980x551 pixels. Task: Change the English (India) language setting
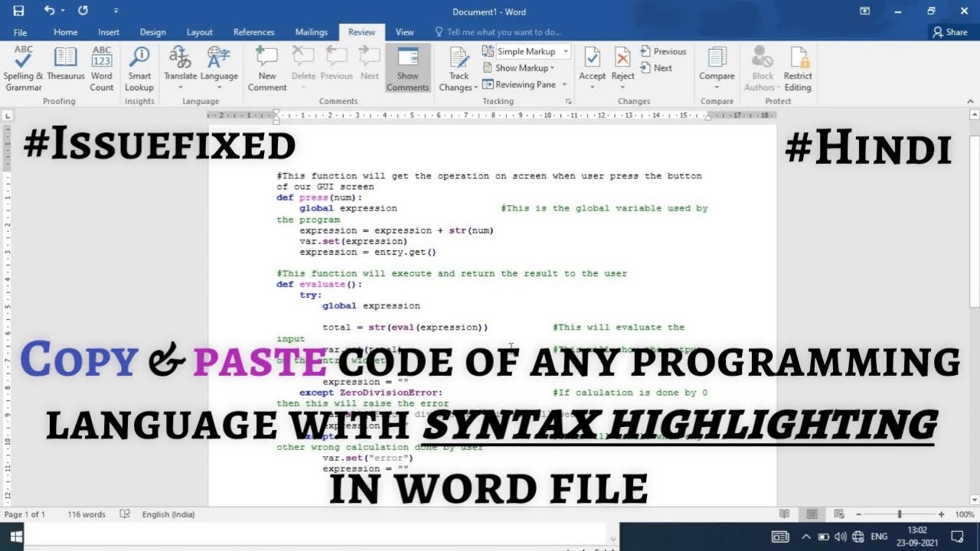(x=167, y=514)
